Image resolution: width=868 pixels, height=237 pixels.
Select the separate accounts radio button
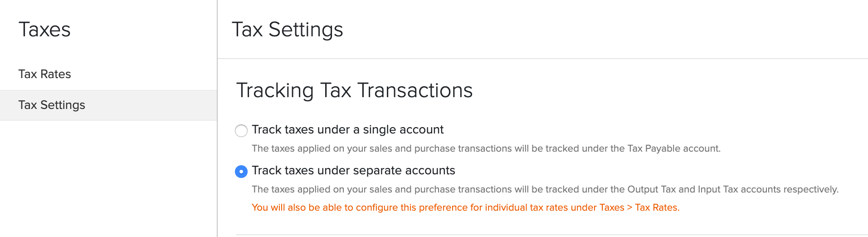coord(241,172)
